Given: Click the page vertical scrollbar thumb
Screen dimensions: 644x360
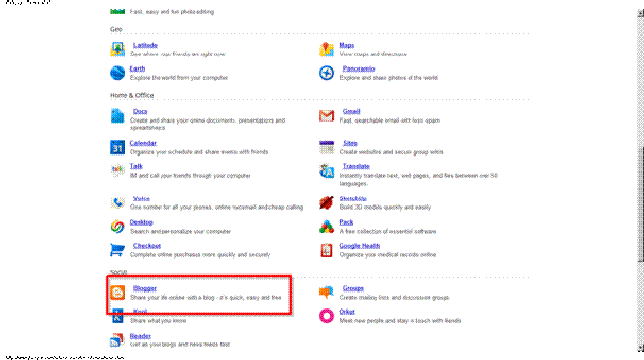Looking at the screenshot, I should 640,203.
